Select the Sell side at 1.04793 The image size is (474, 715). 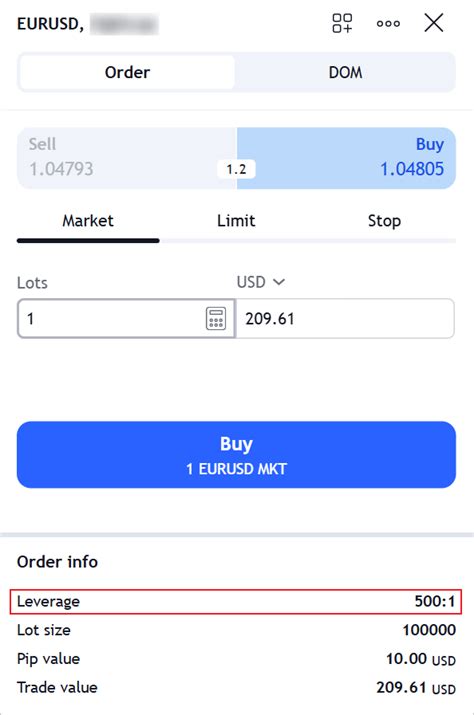pos(127,158)
